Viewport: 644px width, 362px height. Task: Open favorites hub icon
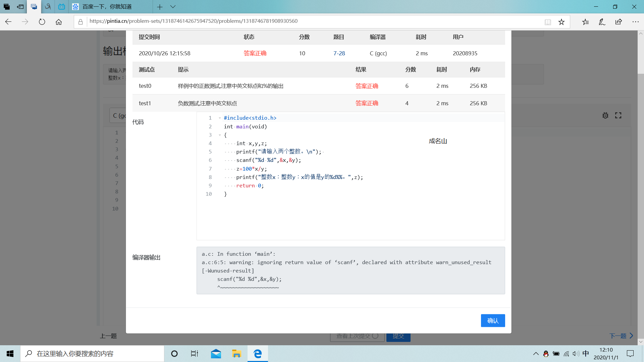point(585,22)
